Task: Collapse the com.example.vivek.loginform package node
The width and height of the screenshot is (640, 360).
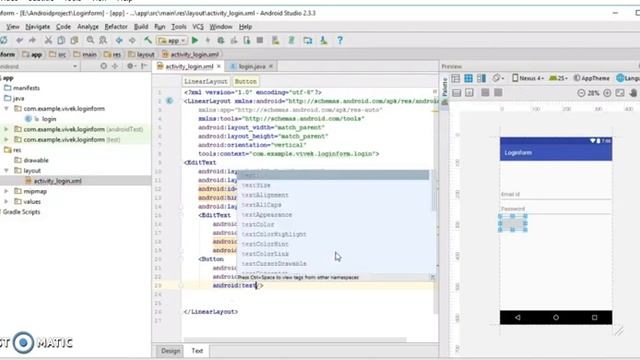Action: click(7, 109)
